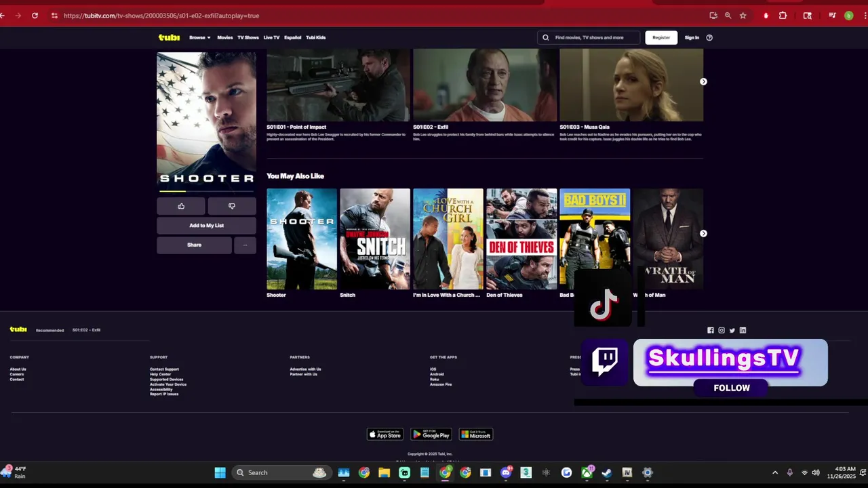
Task: Reload the page in the browser
Action: click(x=35, y=16)
